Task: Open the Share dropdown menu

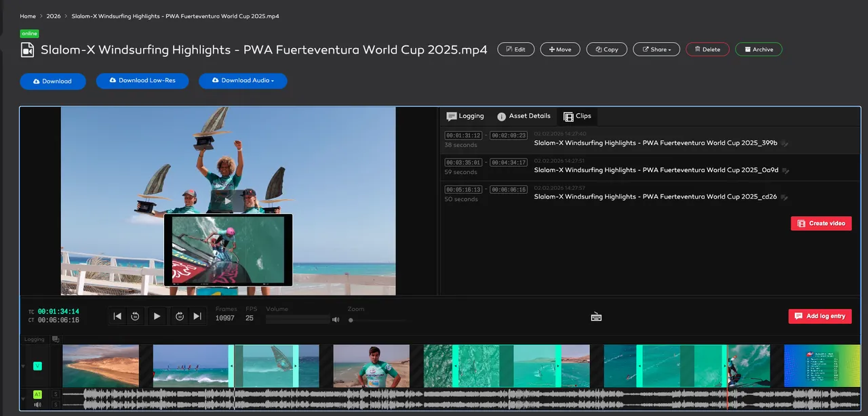Action: [x=656, y=49]
